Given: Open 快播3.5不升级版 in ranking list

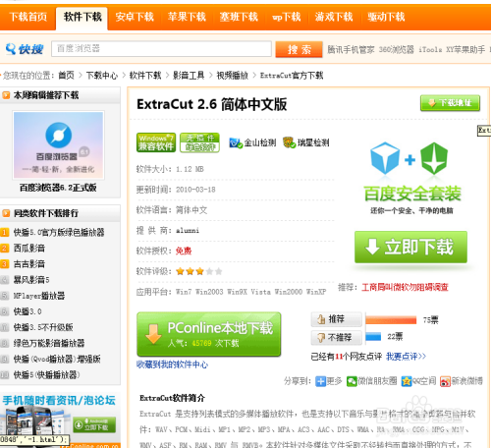Looking at the screenshot, I should [x=43, y=327].
